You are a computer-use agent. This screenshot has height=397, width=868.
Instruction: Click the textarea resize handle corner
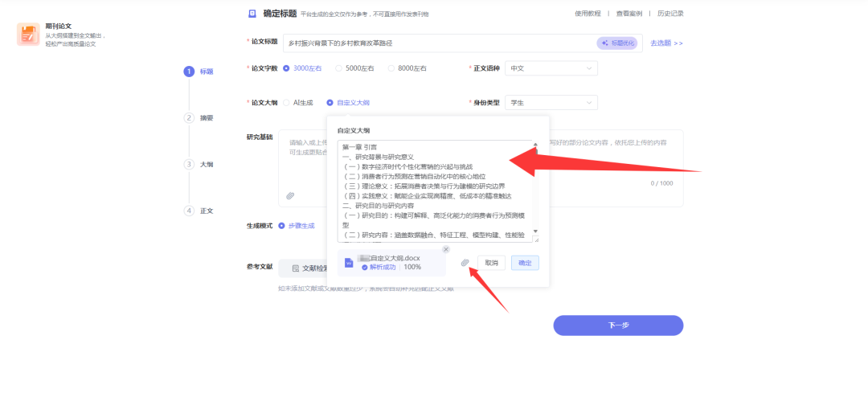pos(536,239)
